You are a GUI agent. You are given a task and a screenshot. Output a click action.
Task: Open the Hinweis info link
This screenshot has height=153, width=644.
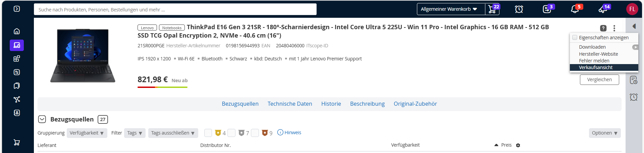pyautogui.click(x=289, y=133)
